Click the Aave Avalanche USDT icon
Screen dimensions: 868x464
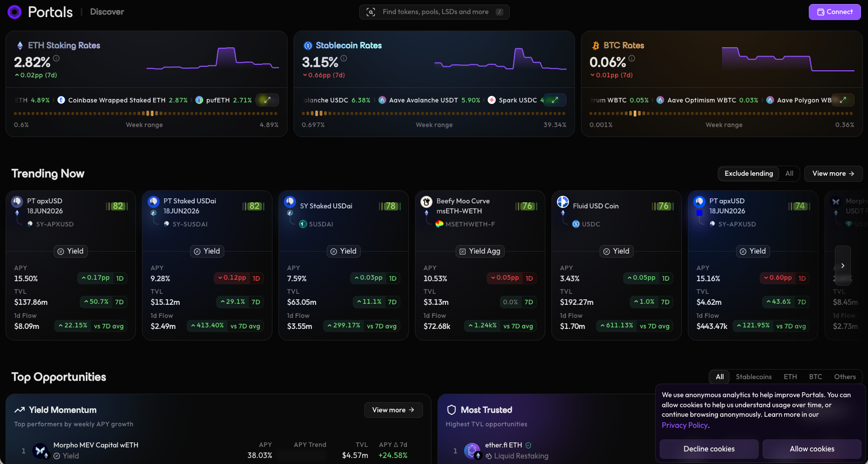[x=382, y=100]
